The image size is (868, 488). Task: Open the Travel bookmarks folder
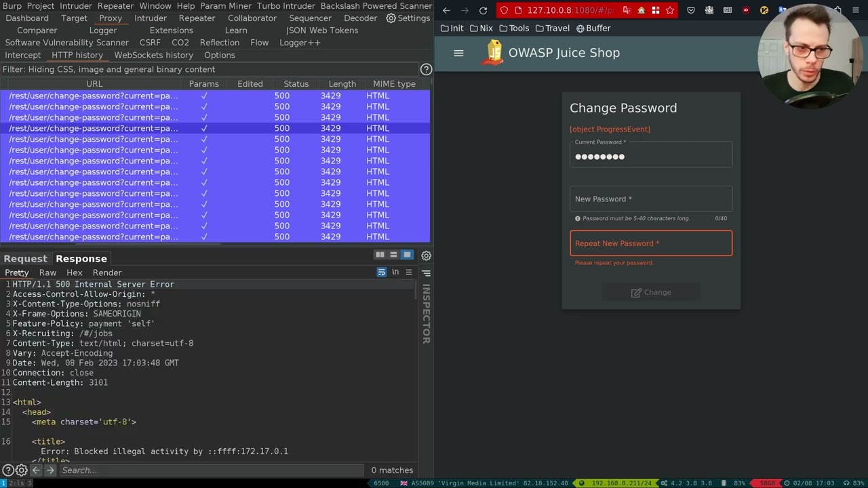pyautogui.click(x=553, y=28)
